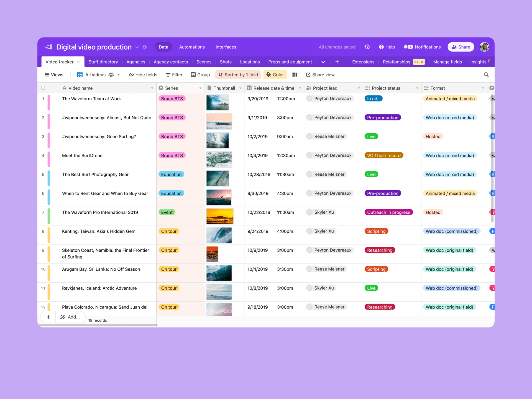Open base info icon next to title

(145, 47)
